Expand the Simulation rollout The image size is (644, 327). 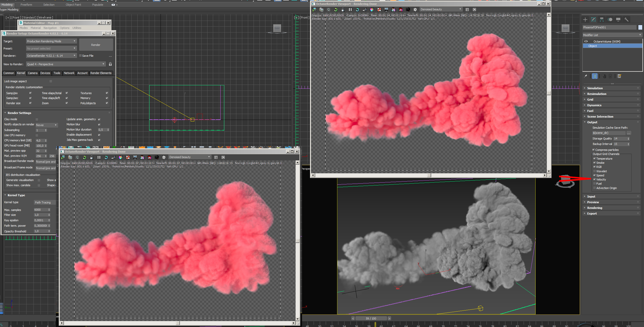(x=595, y=88)
